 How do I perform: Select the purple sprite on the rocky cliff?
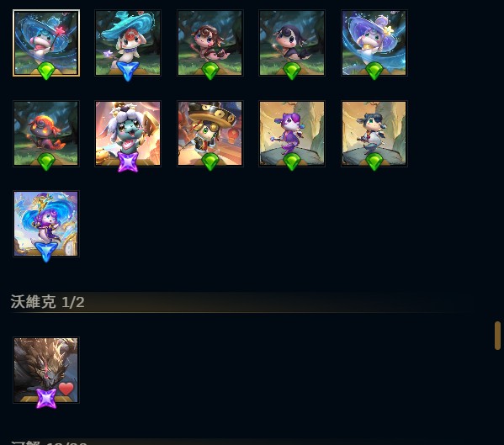(292, 134)
